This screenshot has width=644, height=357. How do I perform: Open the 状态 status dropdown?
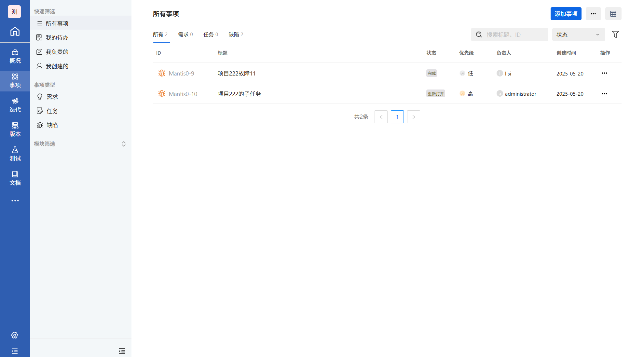579,34
